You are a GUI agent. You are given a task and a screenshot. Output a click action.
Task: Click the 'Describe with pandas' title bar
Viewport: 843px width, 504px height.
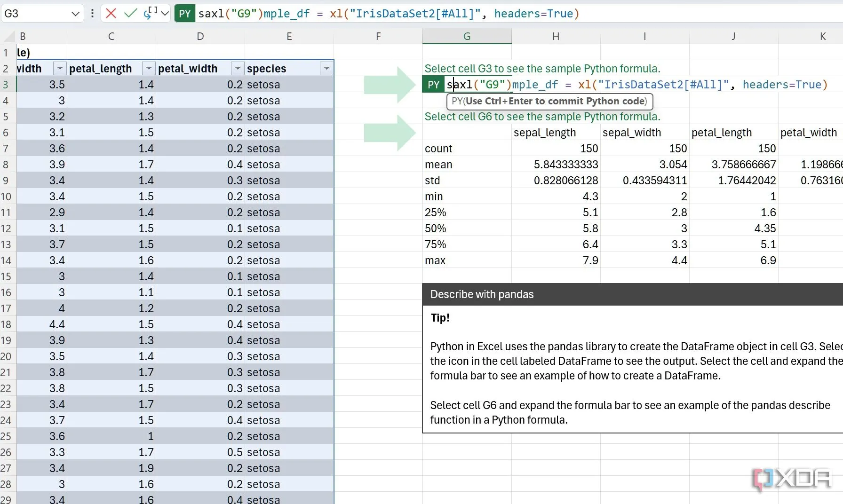point(633,294)
